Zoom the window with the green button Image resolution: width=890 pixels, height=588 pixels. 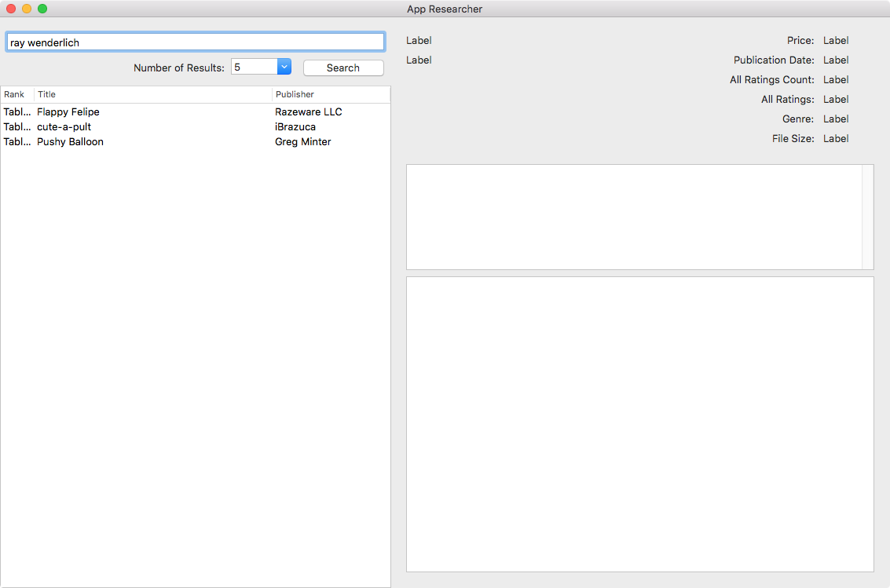[x=42, y=9]
